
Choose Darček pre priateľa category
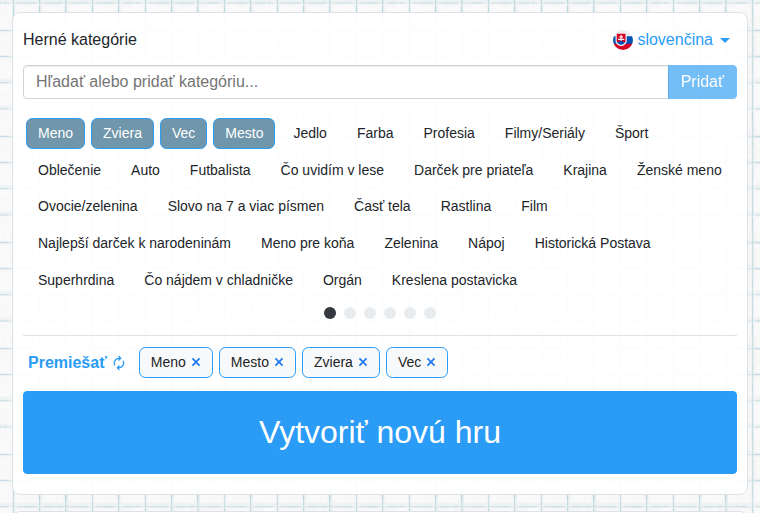point(474,170)
